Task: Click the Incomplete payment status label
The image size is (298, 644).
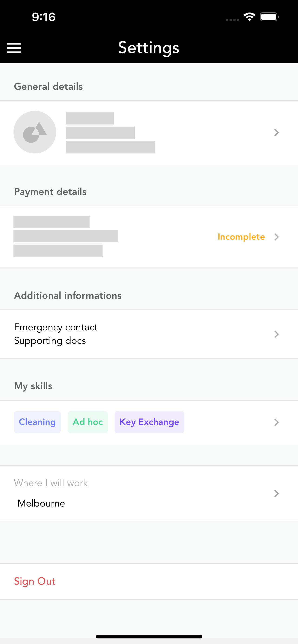Action: (x=241, y=237)
